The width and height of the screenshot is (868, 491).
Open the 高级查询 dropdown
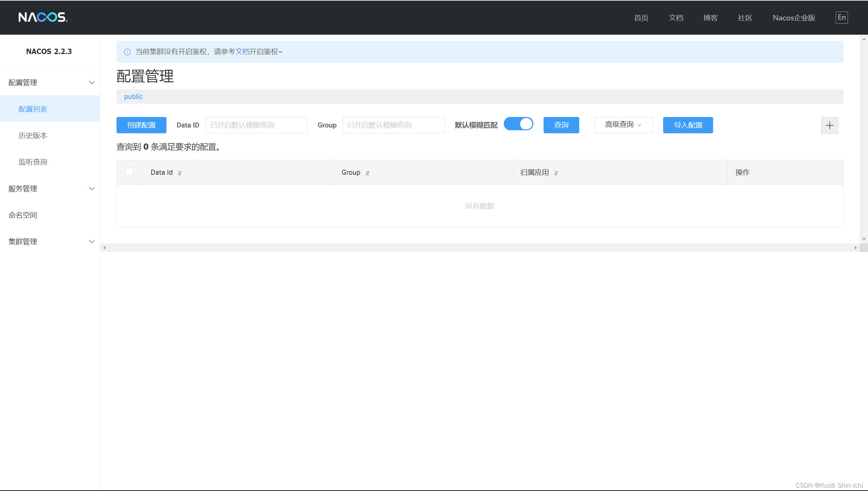point(623,125)
